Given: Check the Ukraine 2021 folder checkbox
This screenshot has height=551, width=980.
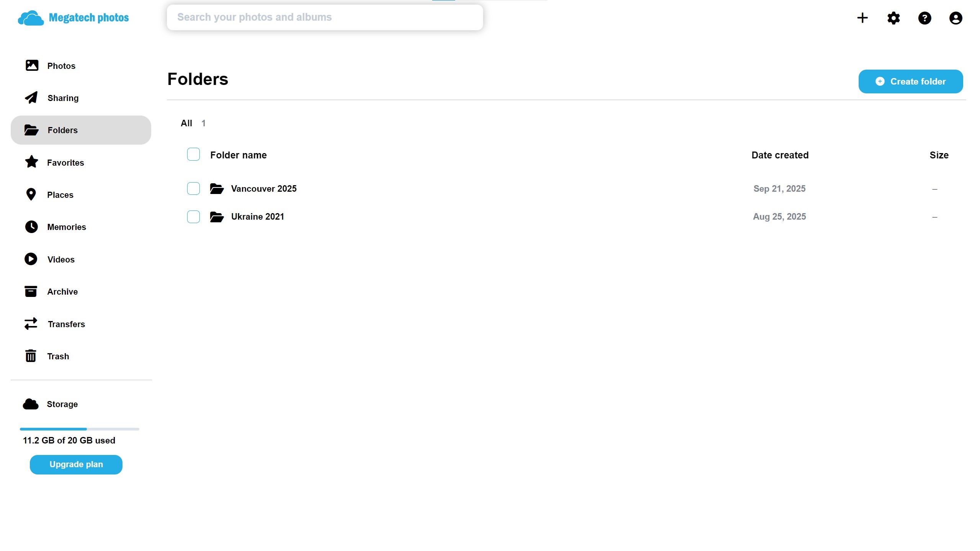Looking at the screenshot, I should pos(193,217).
